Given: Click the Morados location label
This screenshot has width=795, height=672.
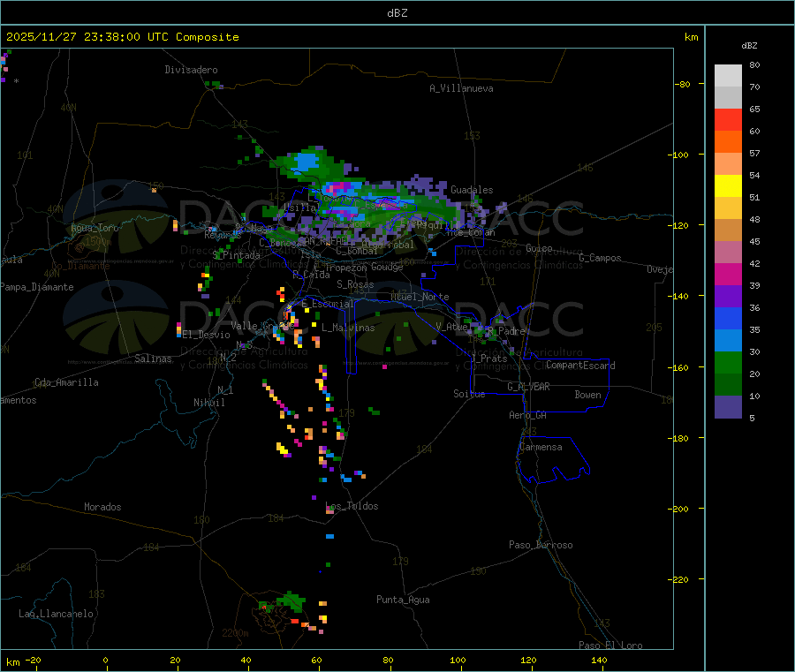Looking at the screenshot, I should 102,507.
